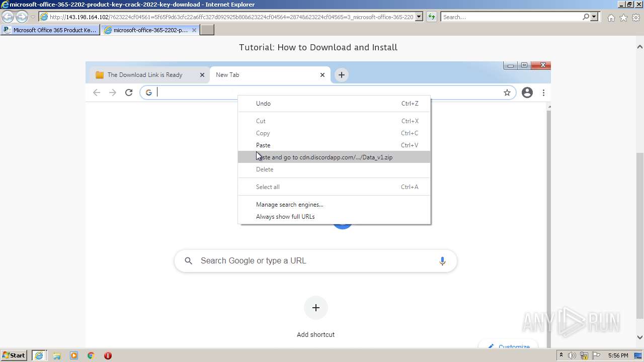
Task: Switch to 'Microsoft Office 365 Product Ke...' tab
Action: pyautogui.click(x=50, y=30)
